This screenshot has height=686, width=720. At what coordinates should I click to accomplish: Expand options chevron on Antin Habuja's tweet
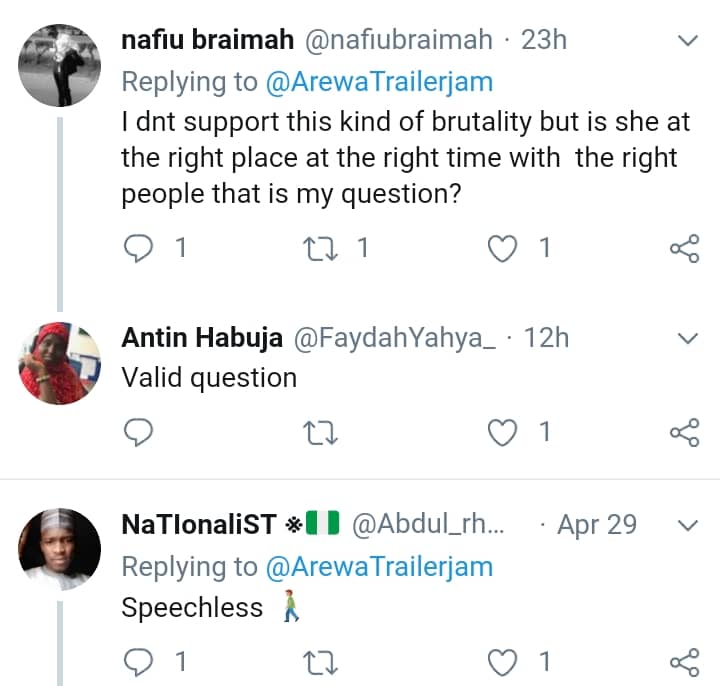pos(688,340)
